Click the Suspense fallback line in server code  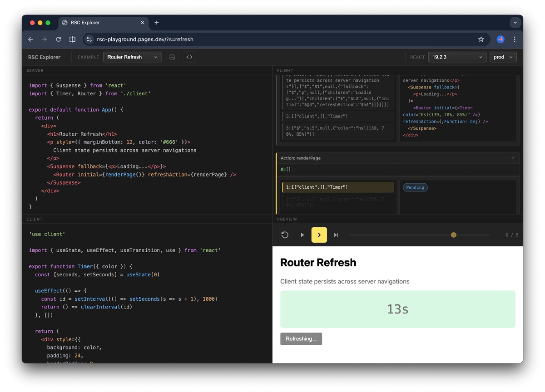click(106, 167)
